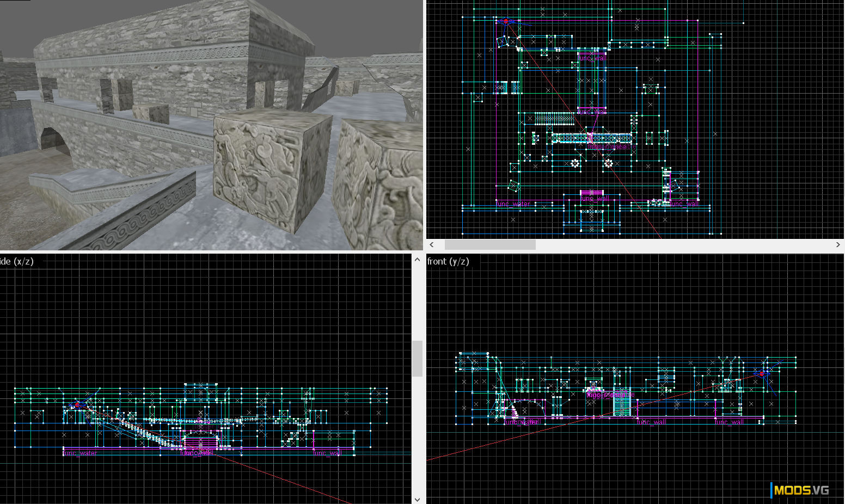The height and width of the screenshot is (504, 845).
Task: Select the front (y/z) viewport label
Action: pyautogui.click(x=448, y=261)
